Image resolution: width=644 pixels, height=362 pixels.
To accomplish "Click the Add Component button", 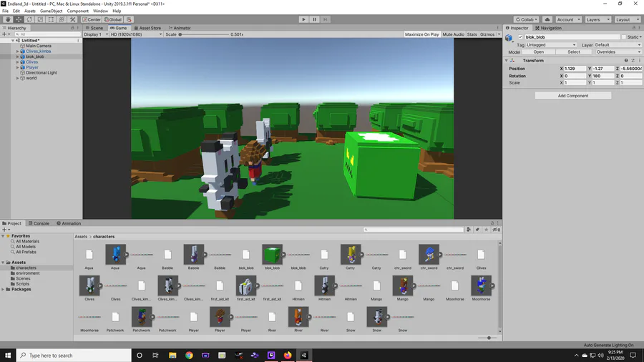I will pos(573,96).
